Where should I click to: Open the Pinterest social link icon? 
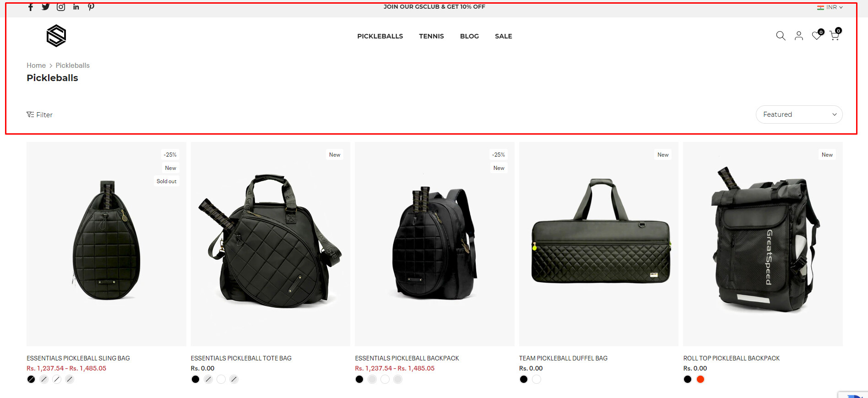coord(91,7)
